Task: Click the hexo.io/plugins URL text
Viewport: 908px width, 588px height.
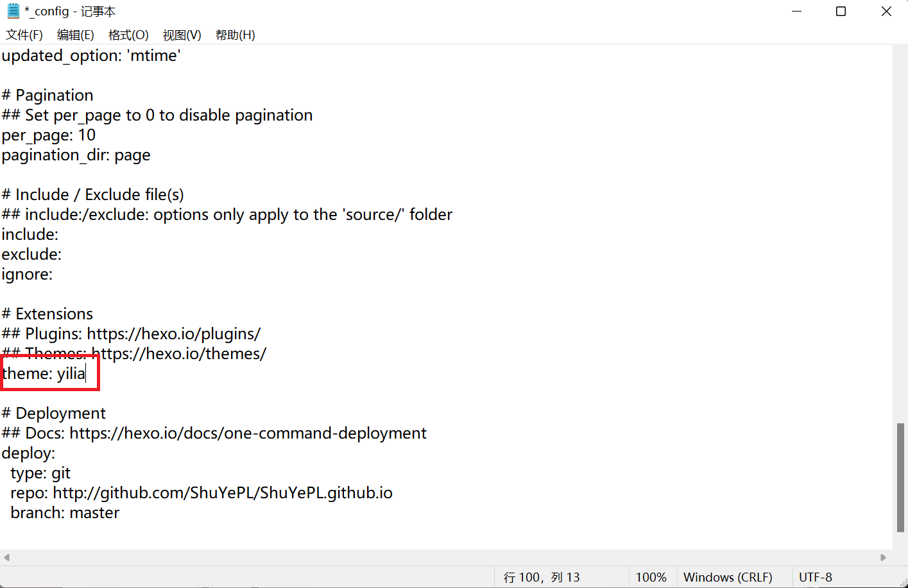Action: point(173,334)
